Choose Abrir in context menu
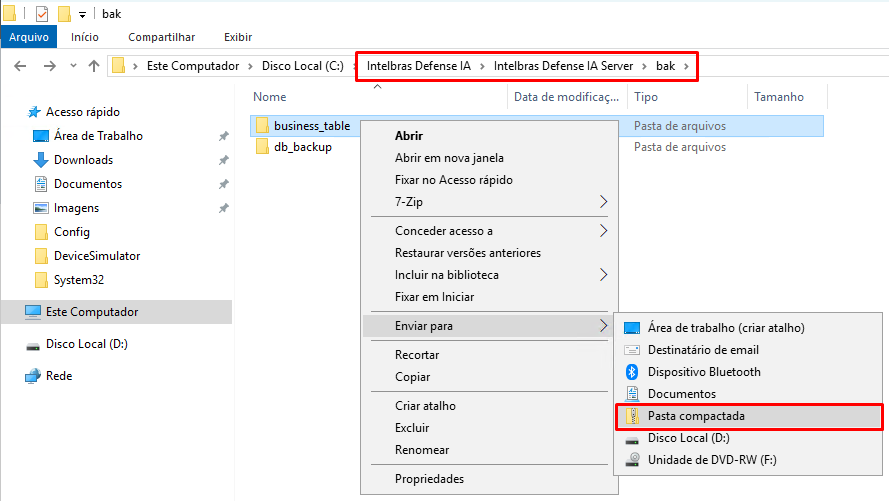Viewport: 889px width, 501px height. coord(489,135)
